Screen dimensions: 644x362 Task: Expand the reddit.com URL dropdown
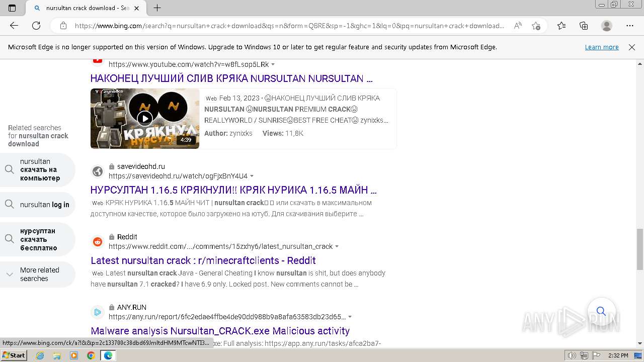click(x=337, y=246)
